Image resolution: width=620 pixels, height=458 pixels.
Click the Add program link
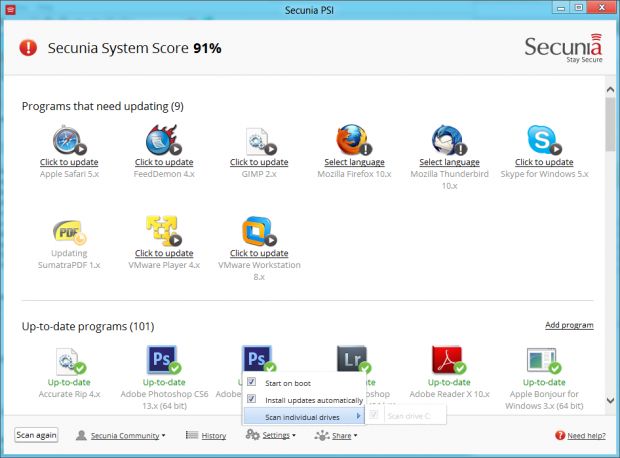click(569, 325)
